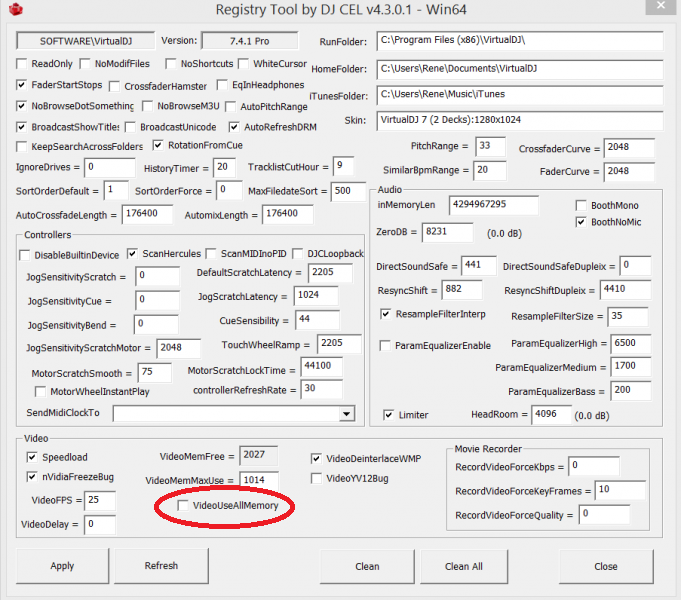Enable WhiteCursor checkbox
The width and height of the screenshot is (681, 600).
coord(244,64)
